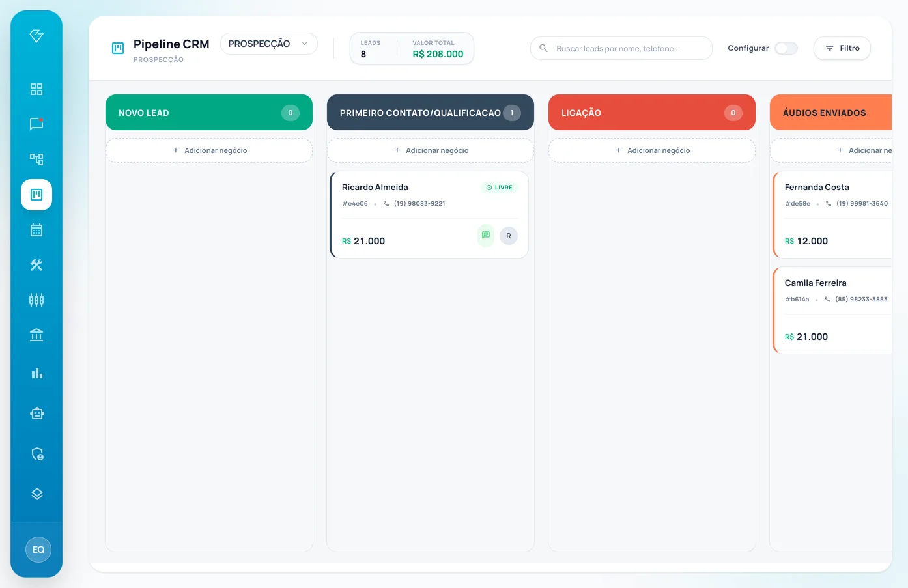This screenshot has width=908, height=588.
Task: Select the PRIMEIRO CONTATO/QUALIFICACAO column header
Action: pyautogui.click(x=431, y=113)
